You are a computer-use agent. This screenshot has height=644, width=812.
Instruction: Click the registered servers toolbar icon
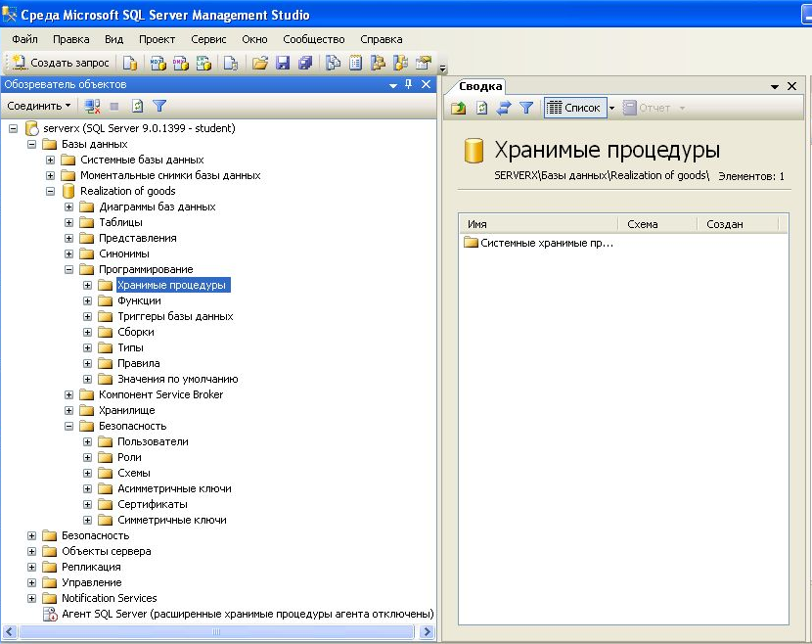click(x=333, y=64)
